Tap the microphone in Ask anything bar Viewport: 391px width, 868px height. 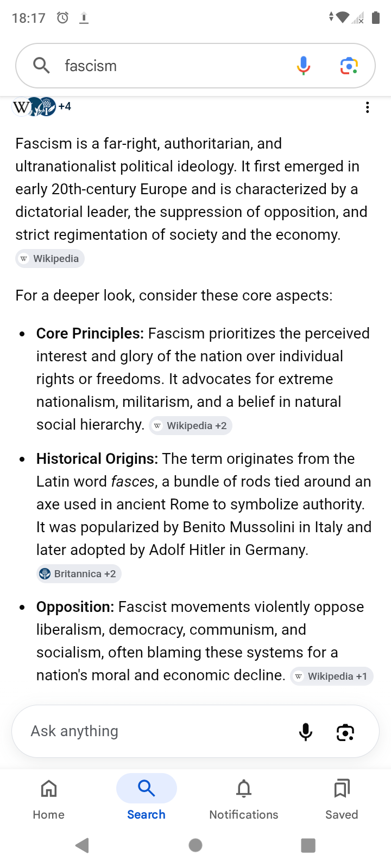tap(306, 732)
